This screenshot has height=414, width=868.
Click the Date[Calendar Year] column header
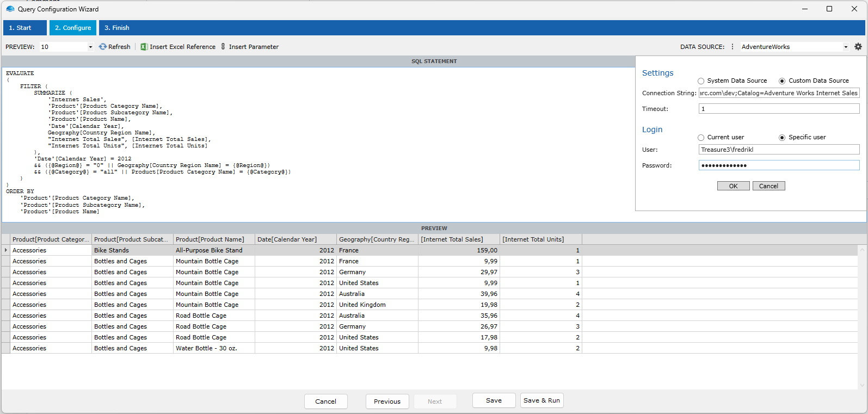pyautogui.click(x=296, y=239)
